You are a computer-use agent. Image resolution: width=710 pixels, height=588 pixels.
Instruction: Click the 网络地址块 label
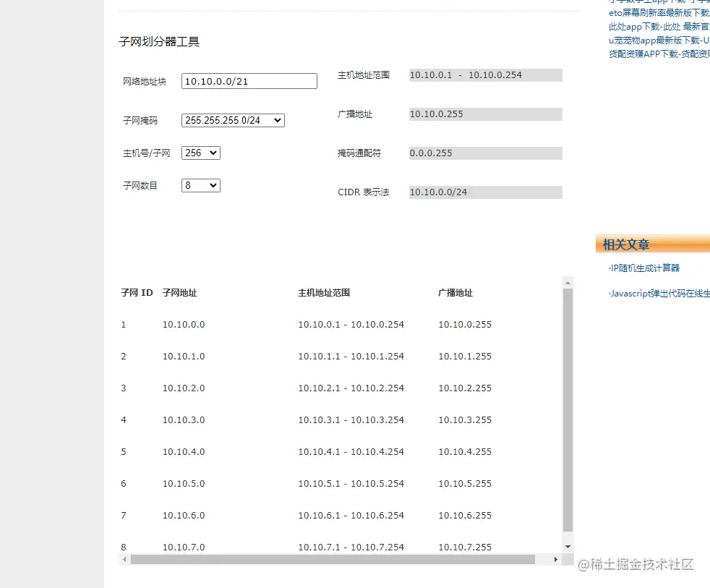click(x=145, y=82)
